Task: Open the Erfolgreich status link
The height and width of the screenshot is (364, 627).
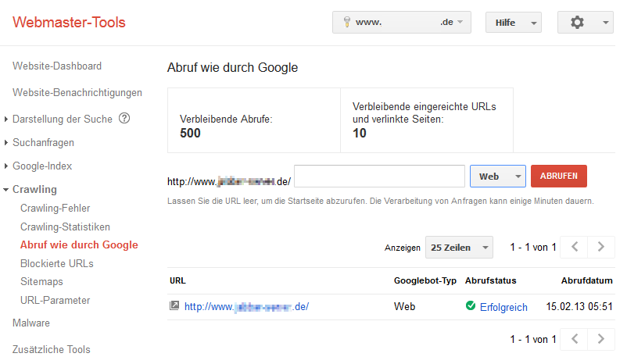Action: (503, 307)
